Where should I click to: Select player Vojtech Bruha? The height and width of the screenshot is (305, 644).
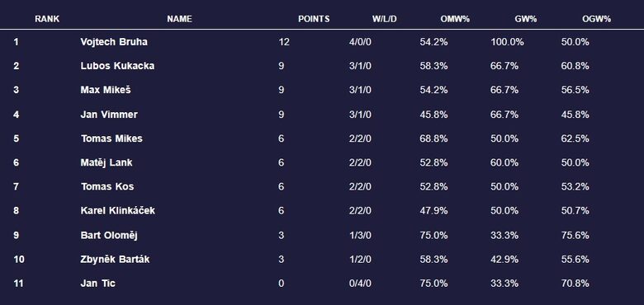pyautogui.click(x=114, y=42)
